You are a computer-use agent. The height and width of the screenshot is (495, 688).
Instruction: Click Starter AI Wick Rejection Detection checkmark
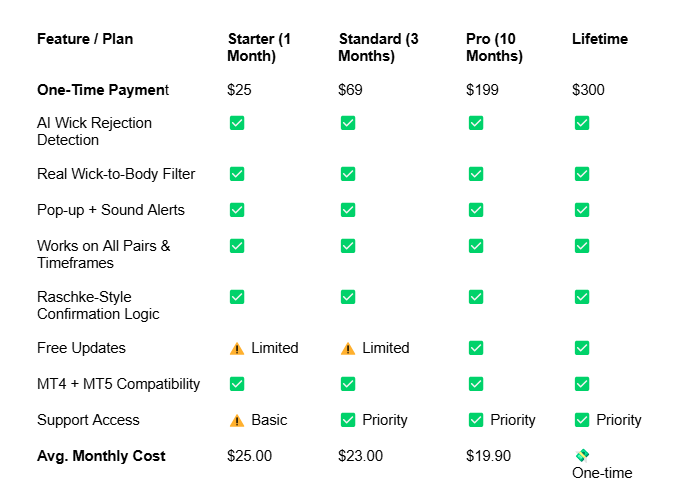point(237,123)
